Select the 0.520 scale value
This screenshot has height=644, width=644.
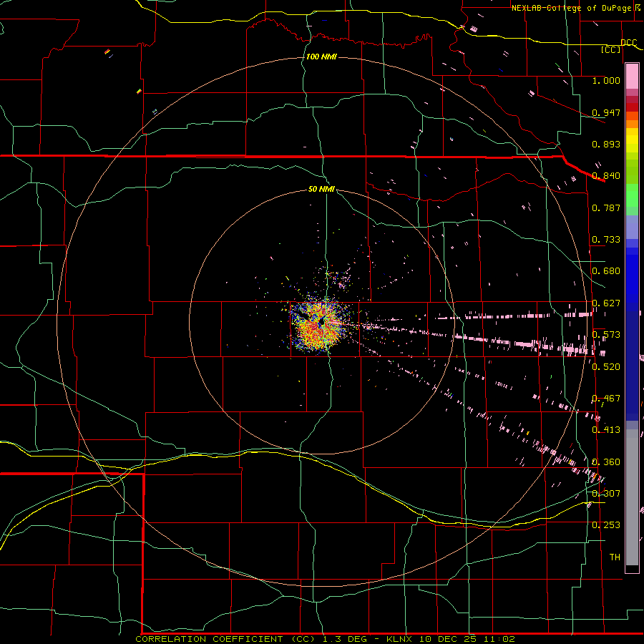(606, 367)
